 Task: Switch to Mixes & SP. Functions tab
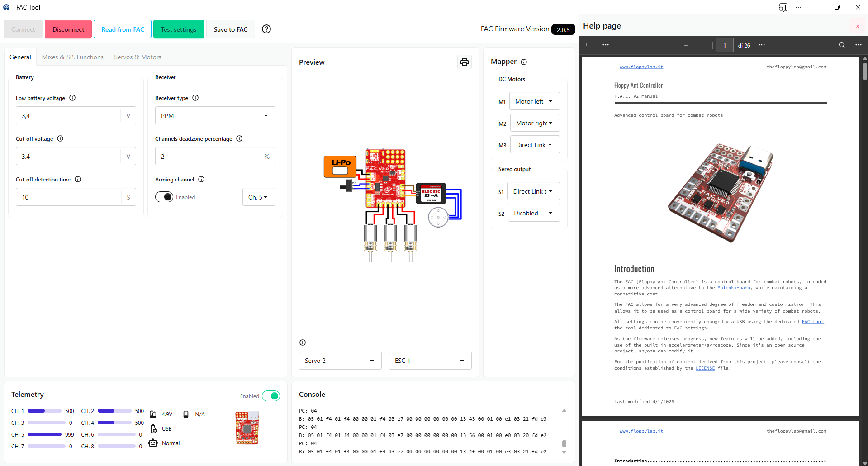[x=72, y=57]
